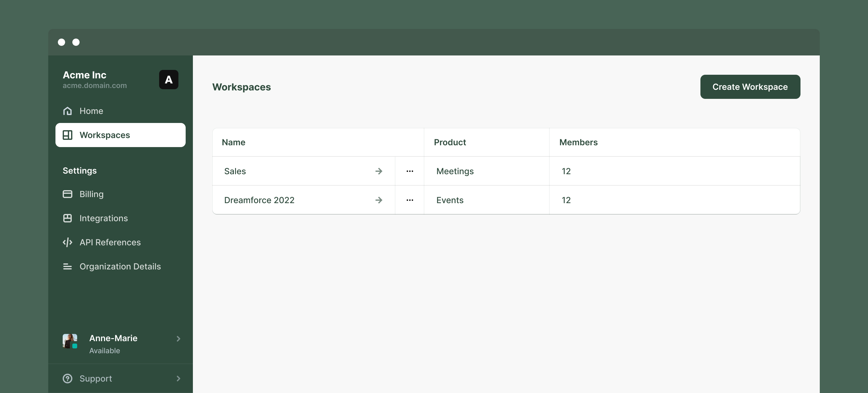Click the Workspaces layout icon in sidebar
Viewport: 868px width, 393px height.
[68, 135]
